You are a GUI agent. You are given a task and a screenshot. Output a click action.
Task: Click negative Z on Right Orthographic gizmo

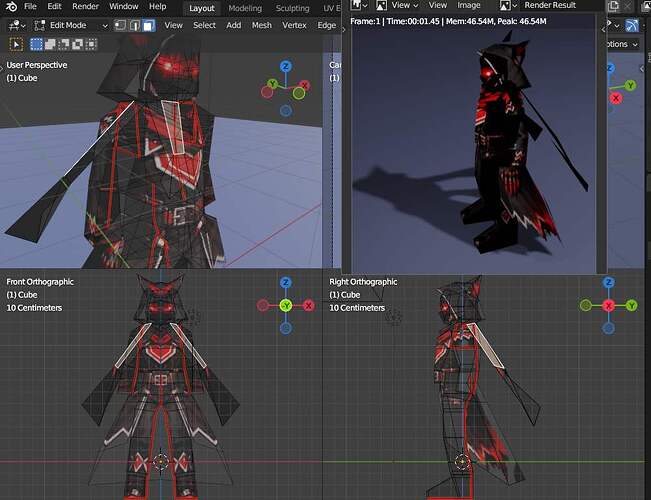609,329
